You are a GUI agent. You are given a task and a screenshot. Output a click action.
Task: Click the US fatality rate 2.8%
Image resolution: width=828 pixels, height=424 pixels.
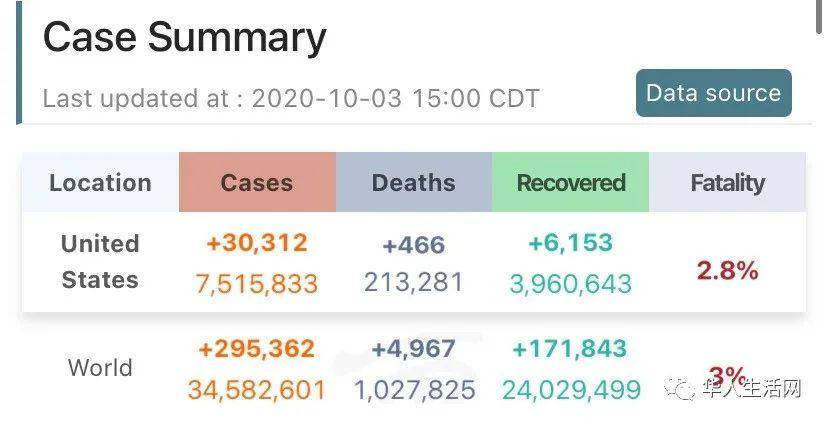click(x=728, y=271)
